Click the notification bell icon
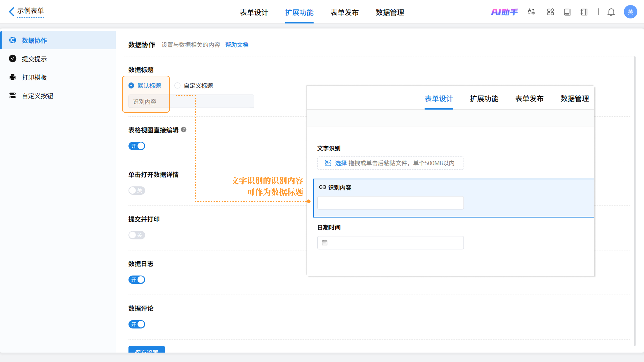 pyautogui.click(x=611, y=12)
